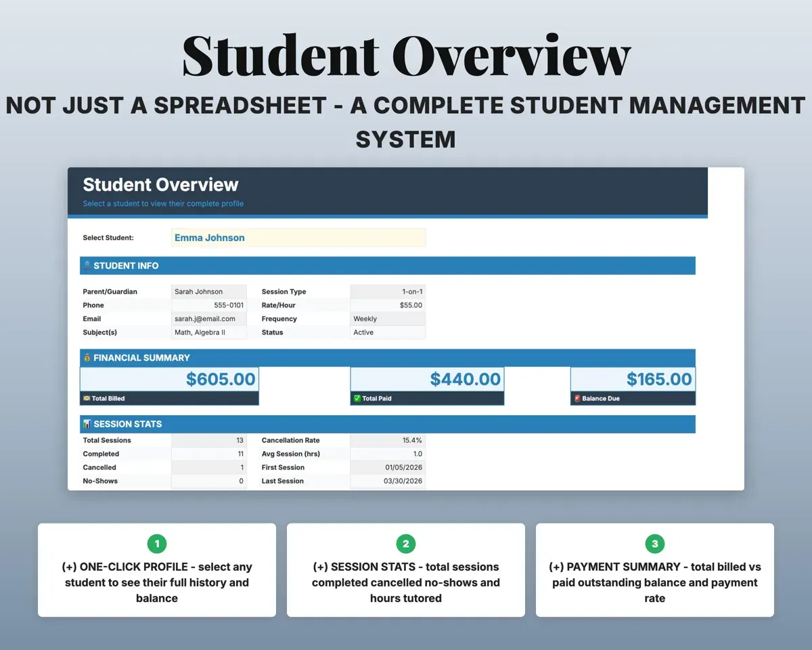Click the ONE-CLICK PROFILE feature card

coord(157,570)
